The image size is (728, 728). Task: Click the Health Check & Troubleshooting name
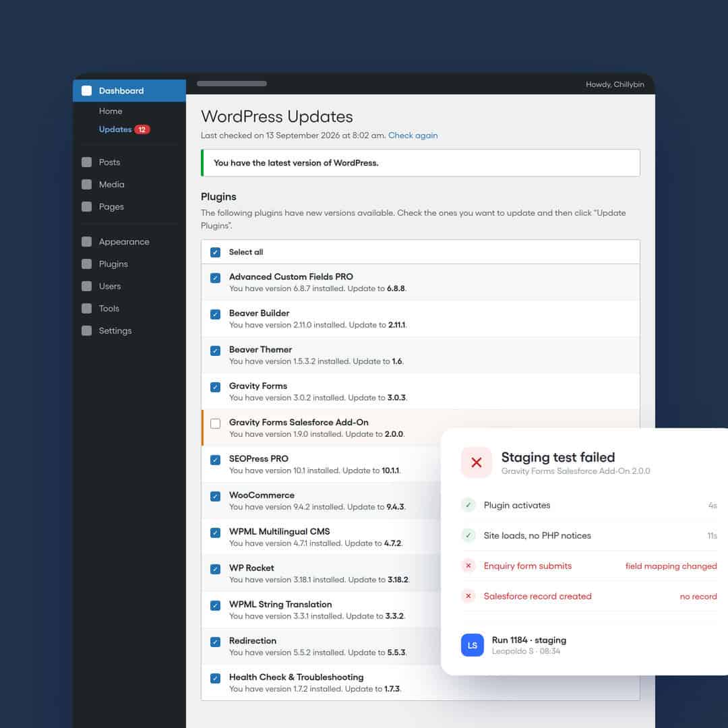coord(296,677)
